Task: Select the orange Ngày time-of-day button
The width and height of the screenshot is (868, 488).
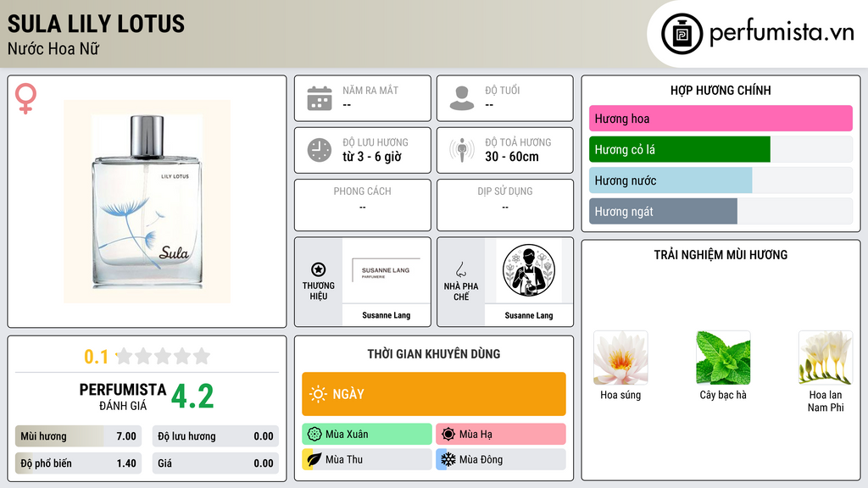Action: [434, 394]
